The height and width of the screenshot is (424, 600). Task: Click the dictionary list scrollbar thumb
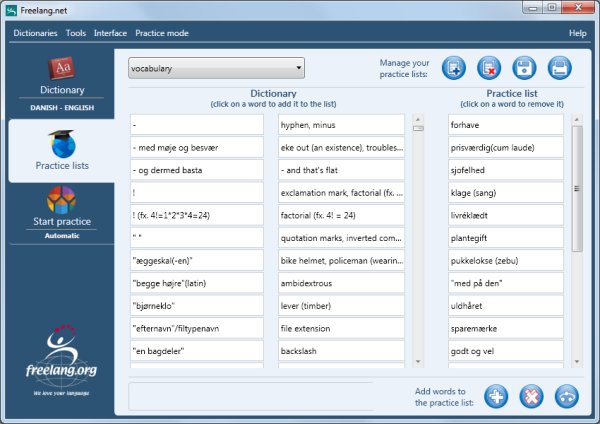click(418, 128)
